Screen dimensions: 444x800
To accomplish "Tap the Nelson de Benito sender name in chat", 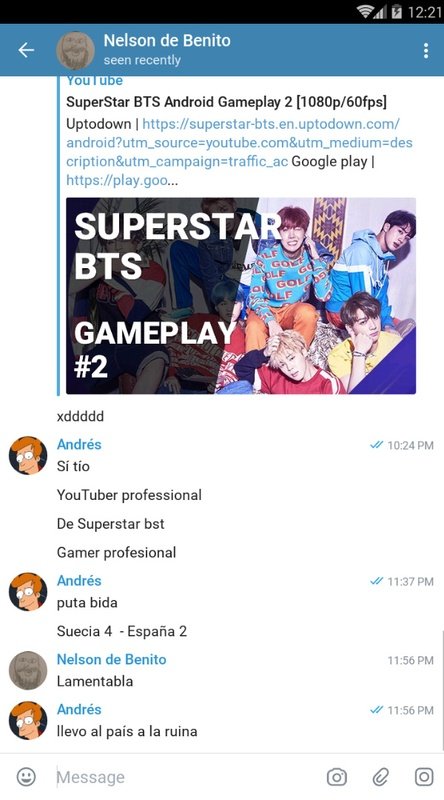I will [111, 659].
